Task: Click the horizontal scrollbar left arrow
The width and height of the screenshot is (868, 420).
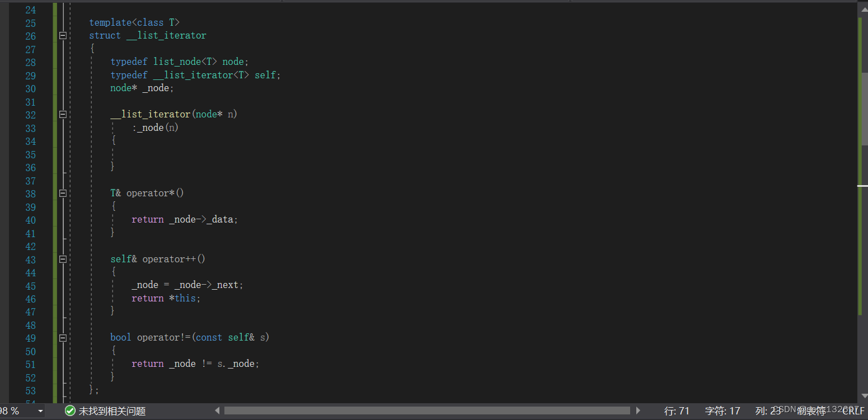Action: pyautogui.click(x=218, y=411)
